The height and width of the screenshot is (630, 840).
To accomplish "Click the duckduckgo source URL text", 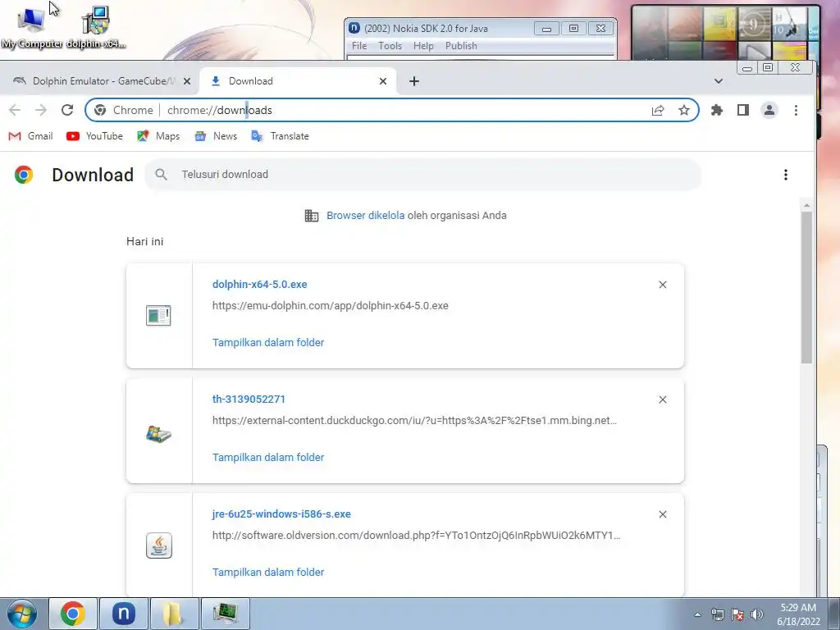I will 414,421.
